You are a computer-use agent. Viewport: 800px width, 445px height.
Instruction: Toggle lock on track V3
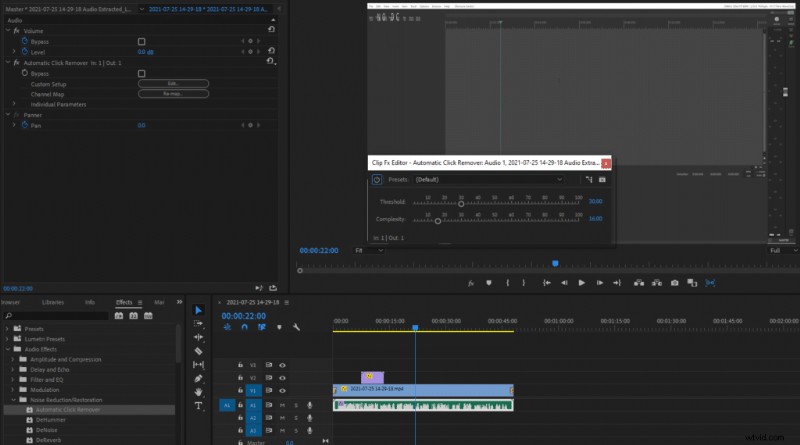[240, 365]
